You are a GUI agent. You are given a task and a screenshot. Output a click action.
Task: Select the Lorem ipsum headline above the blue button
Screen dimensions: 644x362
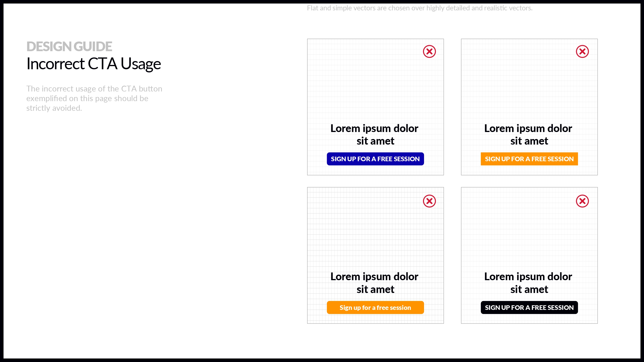tap(375, 135)
